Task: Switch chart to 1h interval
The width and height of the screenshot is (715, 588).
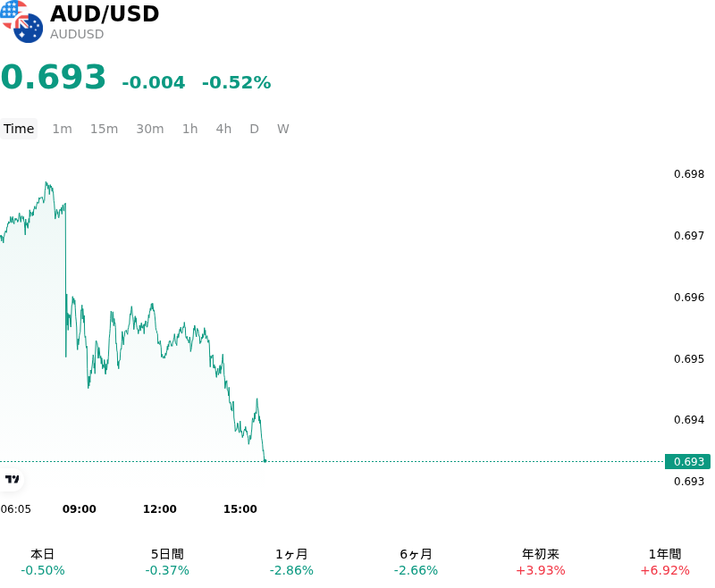Action: tap(190, 129)
